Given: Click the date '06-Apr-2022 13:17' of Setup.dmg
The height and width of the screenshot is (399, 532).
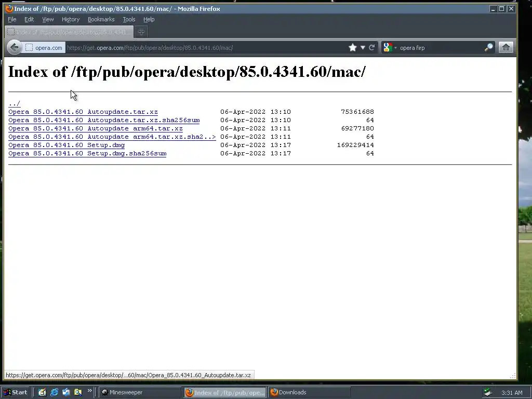Looking at the screenshot, I should click(256, 145).
